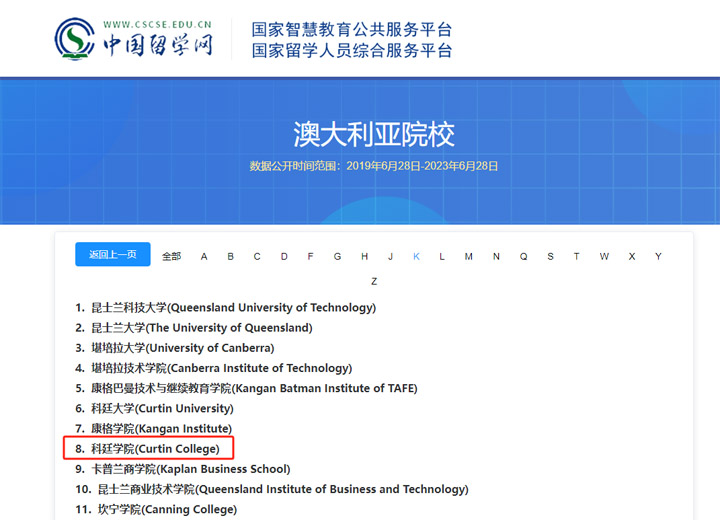Click the 返回上一页 button
The image size is (720, 520).
[x=113, y=254]
